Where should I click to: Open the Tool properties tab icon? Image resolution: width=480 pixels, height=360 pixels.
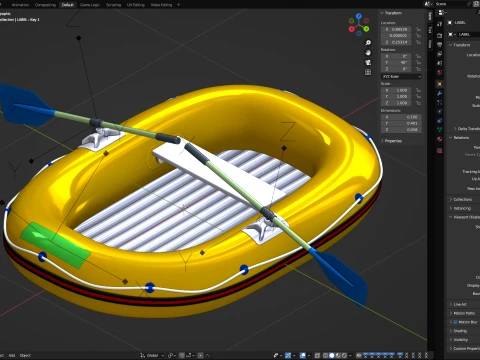pos(439,24)
